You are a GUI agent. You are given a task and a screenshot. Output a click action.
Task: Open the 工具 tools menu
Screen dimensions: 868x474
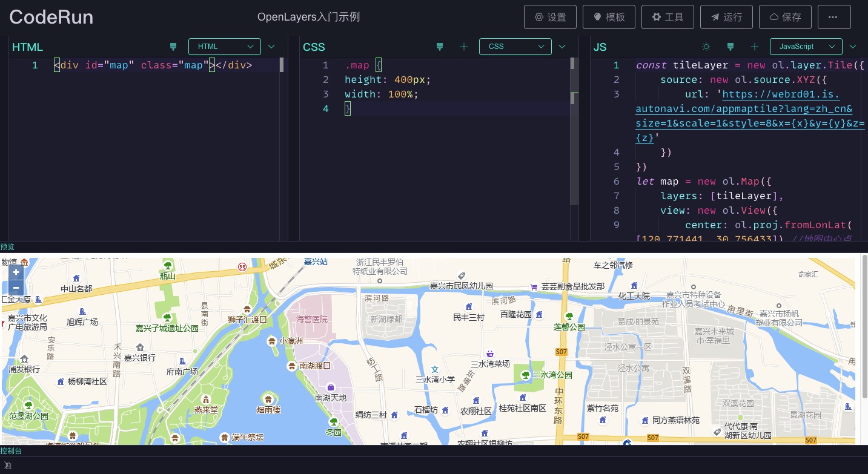click(x=668, y=17)
